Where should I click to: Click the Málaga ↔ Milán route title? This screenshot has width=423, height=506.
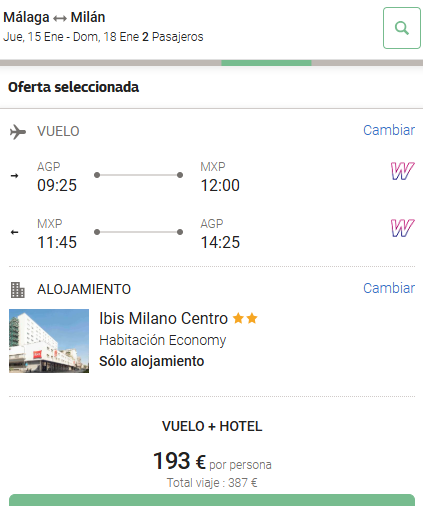(x=54, y=17)
